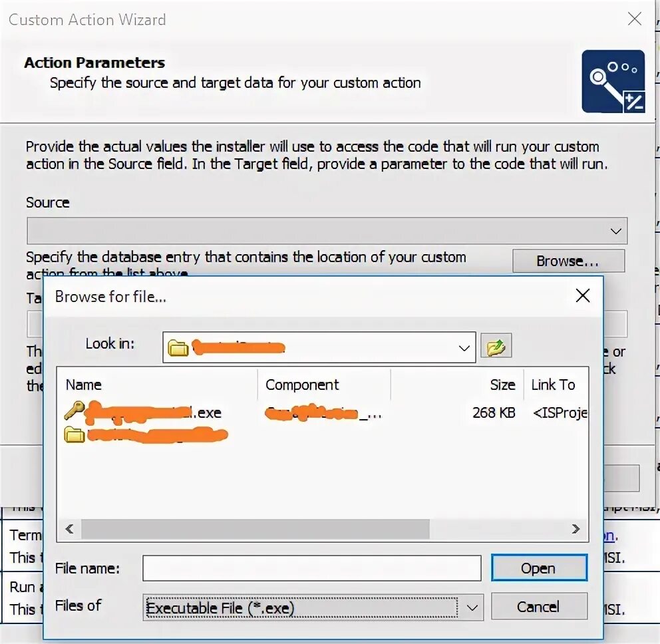Sort files by the Size column header

pyautogui.click(x=502, y=385)
